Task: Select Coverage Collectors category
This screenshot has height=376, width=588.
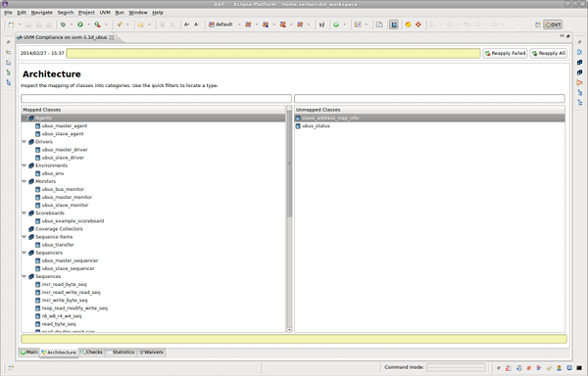Action: [x=59, y=229]
